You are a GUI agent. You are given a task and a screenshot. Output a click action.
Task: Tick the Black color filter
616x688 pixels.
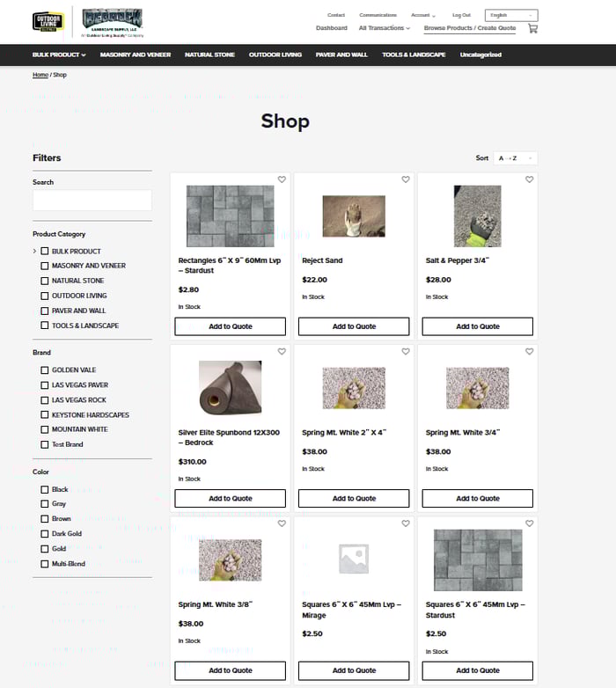click(45, 489)
